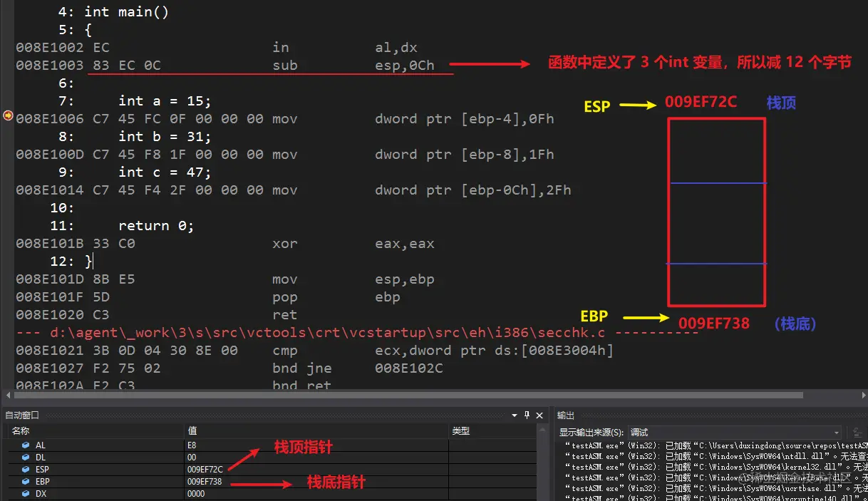Click the source line 'int a = 15;'
The height and width of the screenshot is (501, 868).
pyautogui.click(x=165, y=101)
